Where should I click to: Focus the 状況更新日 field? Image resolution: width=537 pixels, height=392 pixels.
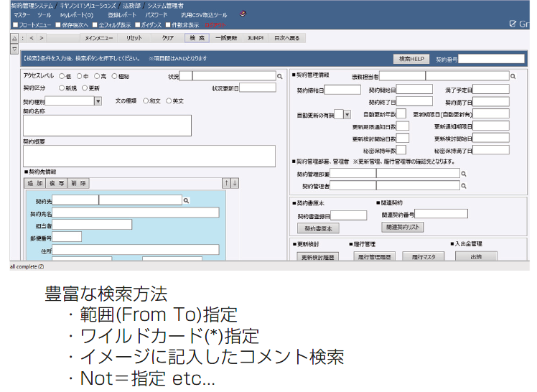[258, 88]
